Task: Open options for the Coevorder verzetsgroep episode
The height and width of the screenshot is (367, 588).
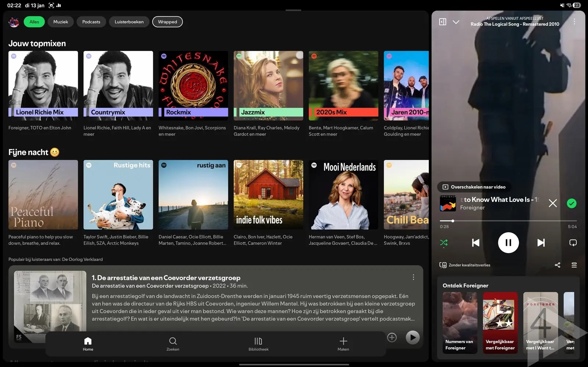Action: tap(413, 277)
